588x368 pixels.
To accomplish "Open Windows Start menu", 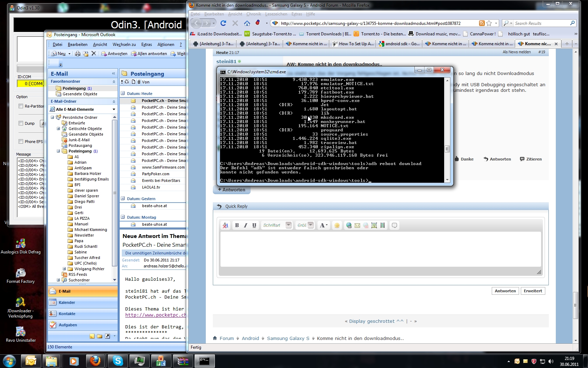I will [x=9, y=361].
